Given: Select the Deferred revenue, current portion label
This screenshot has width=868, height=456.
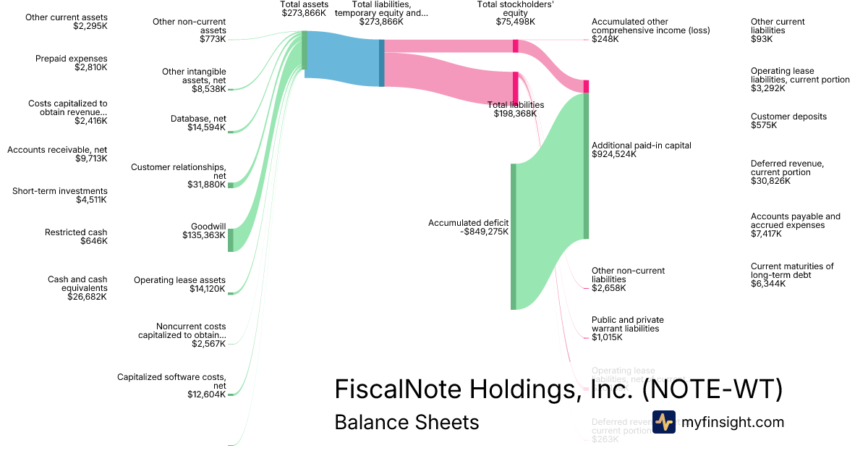Looking at the screenshot, I should click(787, 172).
